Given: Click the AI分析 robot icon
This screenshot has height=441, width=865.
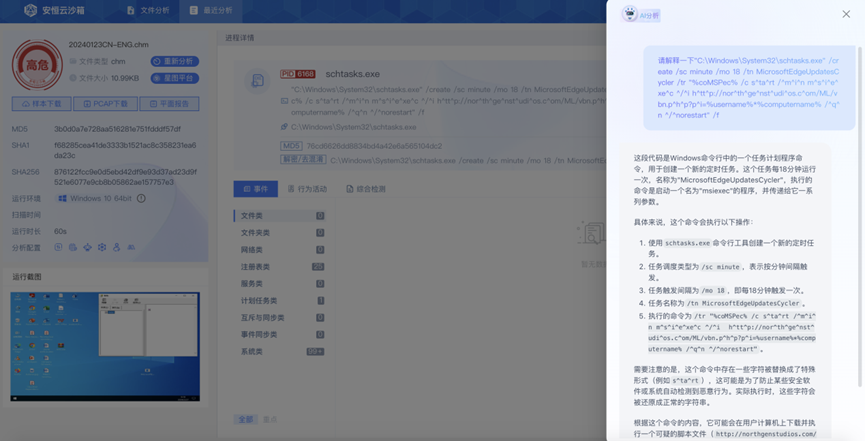Looking at the screenshot, I should pyautogui.click(x=629, y=14).
